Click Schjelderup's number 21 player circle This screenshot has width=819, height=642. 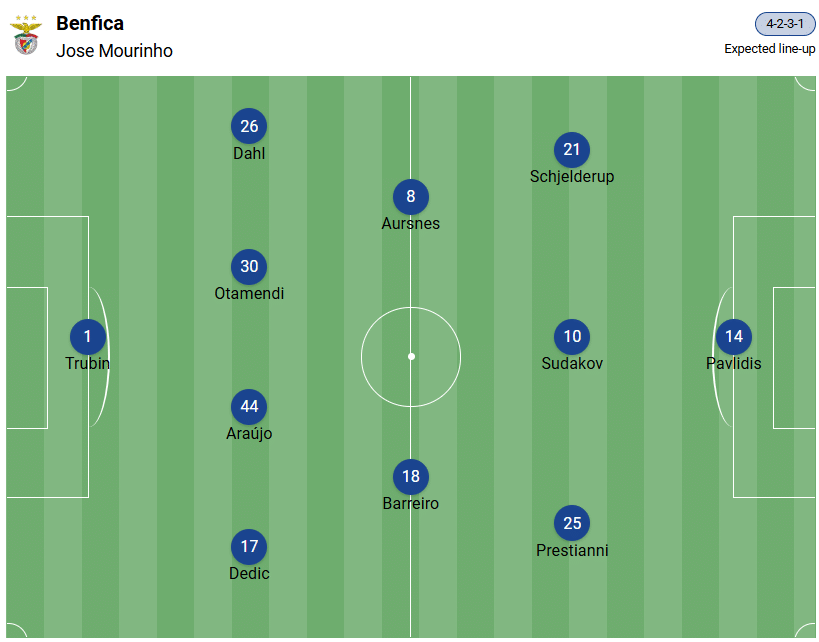click(x=572, y=150)
